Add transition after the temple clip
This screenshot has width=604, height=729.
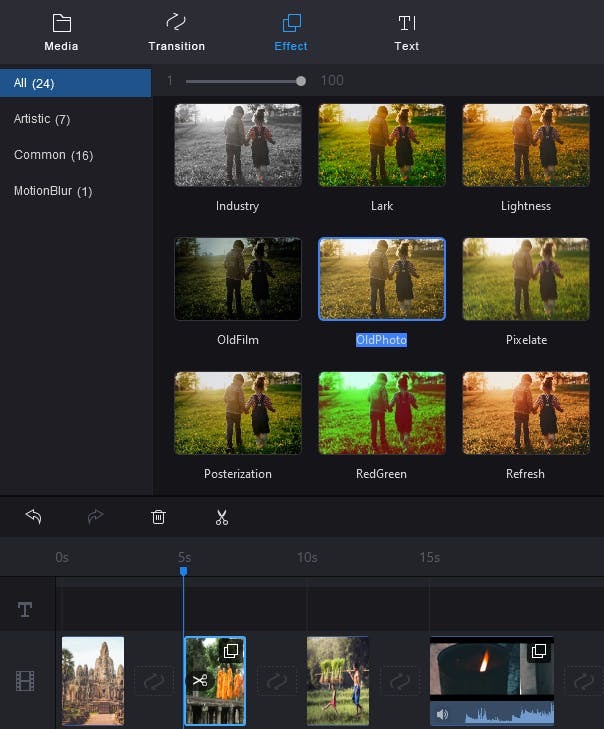(154, 681)
